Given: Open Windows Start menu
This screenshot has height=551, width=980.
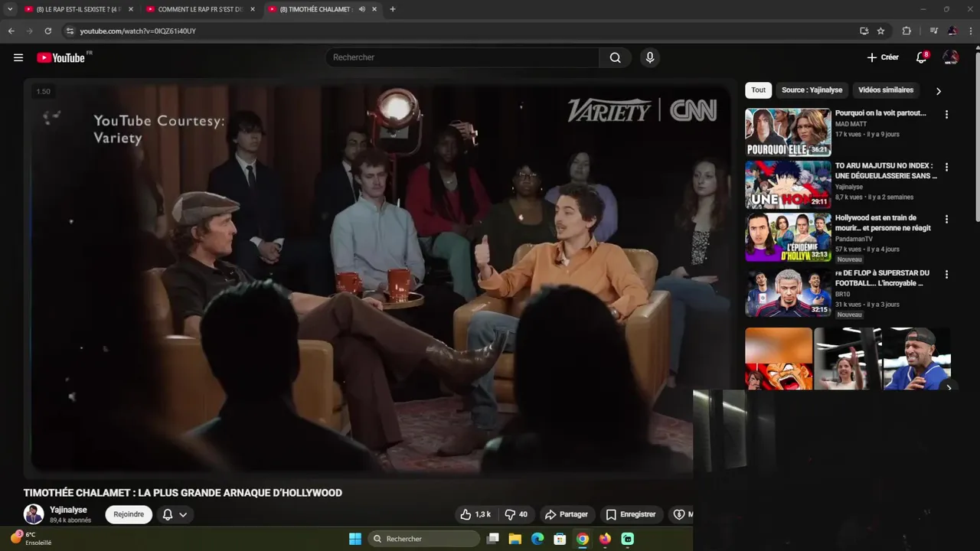Looking at the screenshot, I should [355, 539].
